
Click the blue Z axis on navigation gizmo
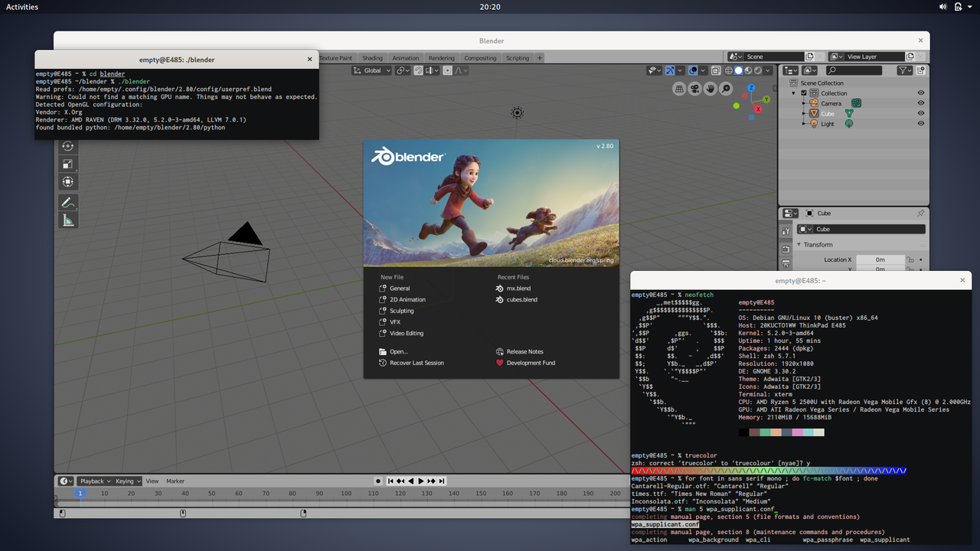(x=750, y=86)
